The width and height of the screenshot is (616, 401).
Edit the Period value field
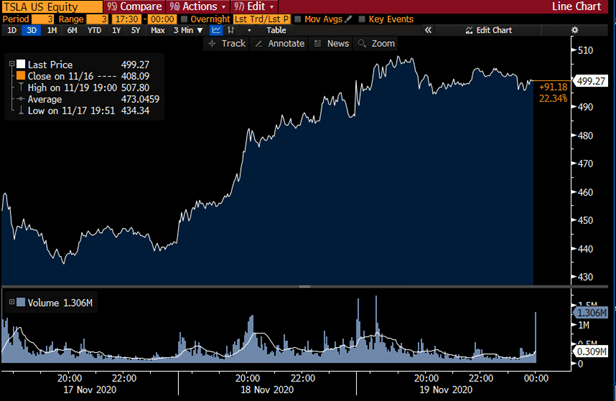click(42, 19)
